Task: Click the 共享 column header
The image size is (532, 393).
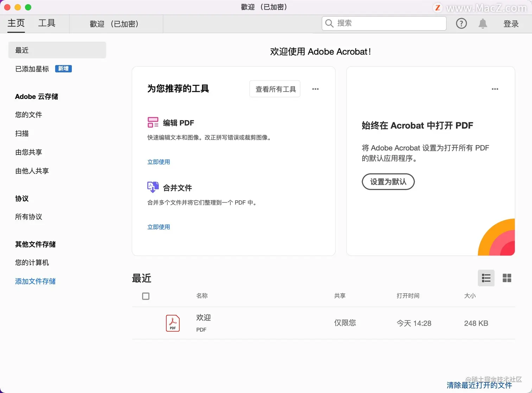Action: pos(340,296)
